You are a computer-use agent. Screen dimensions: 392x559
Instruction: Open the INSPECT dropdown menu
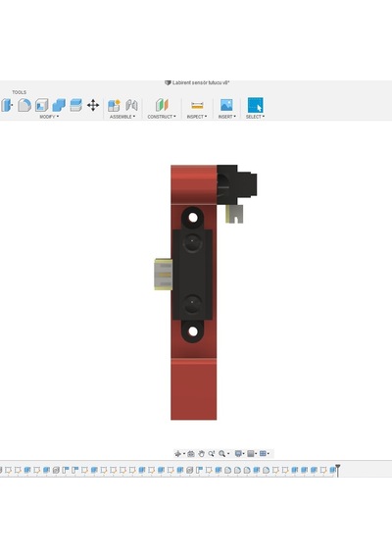coord(197,117)
